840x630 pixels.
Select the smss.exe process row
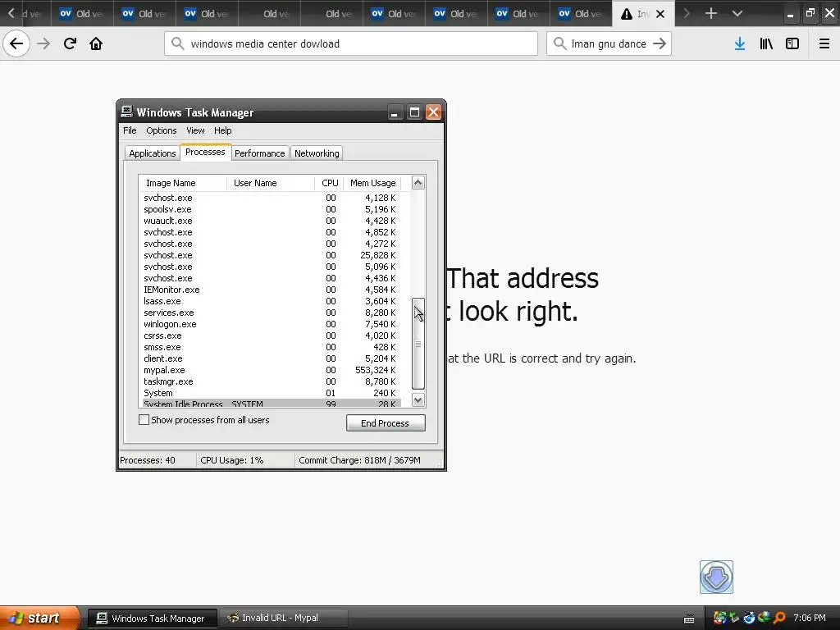point(270,347)
